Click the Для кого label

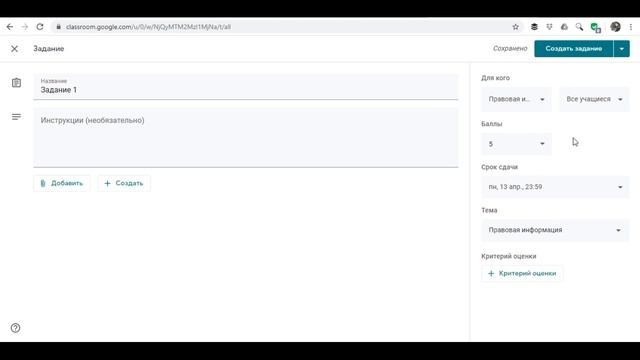(x=495, y=78)
